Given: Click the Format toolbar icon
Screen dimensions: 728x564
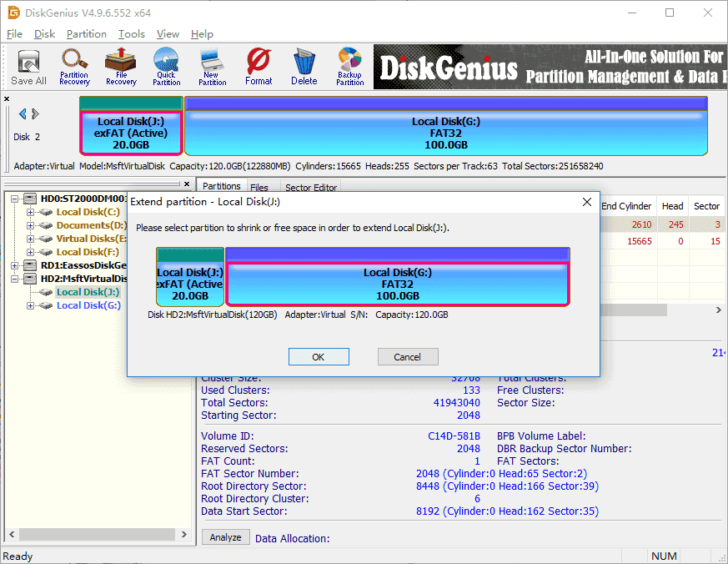Looking at the screenshot, I should [259, 67].
